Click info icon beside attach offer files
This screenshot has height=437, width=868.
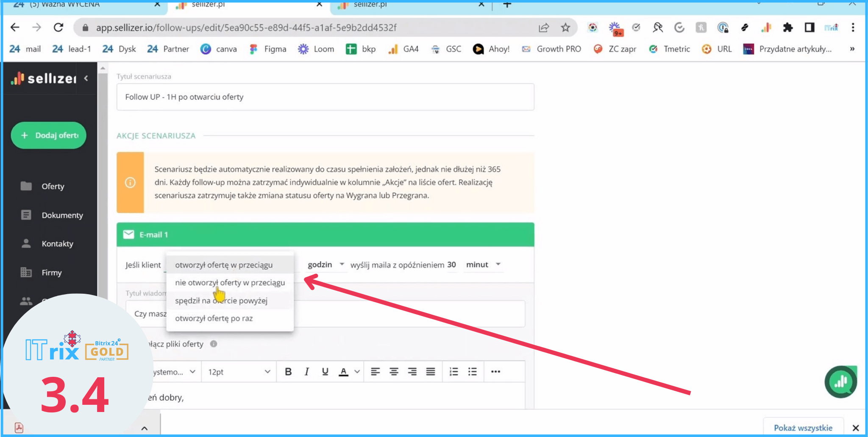click(214, 344)
